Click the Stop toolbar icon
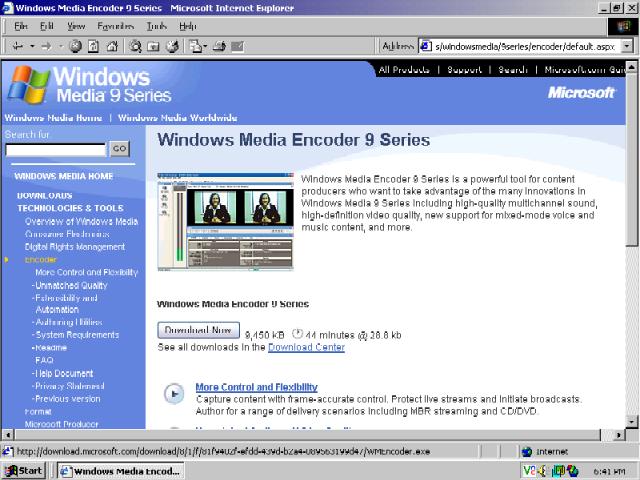The width and height of the screenshot is (640, 480). tap(75, 46)
